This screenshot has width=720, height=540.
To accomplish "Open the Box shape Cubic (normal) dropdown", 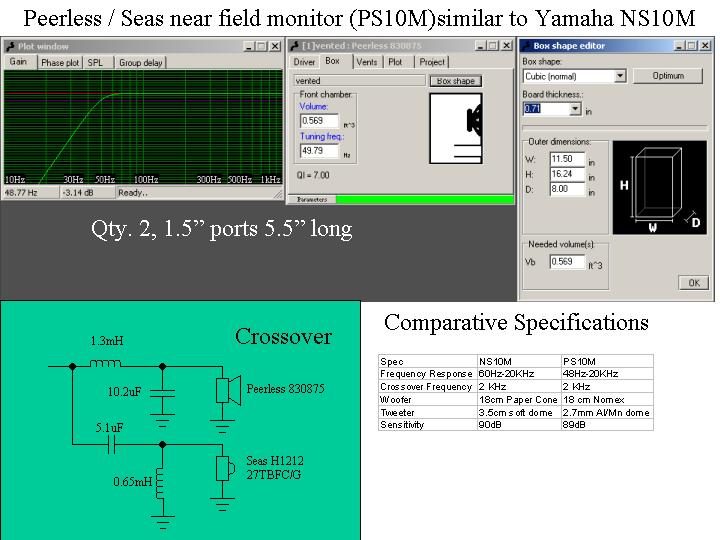I will 620,76.
